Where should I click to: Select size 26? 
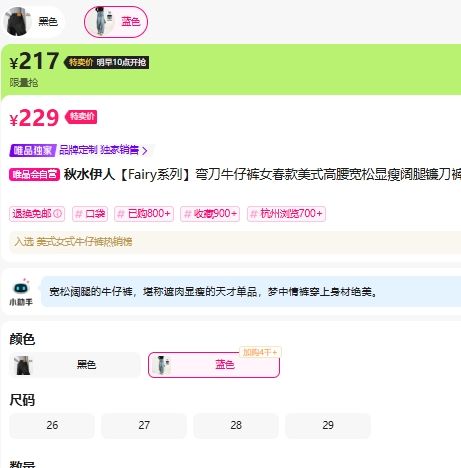click(x=52, y=426)
